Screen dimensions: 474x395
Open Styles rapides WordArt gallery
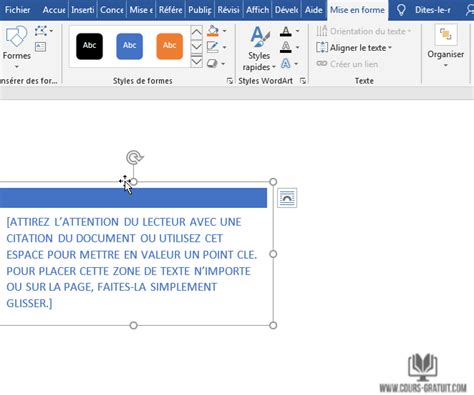pos(259,48)
